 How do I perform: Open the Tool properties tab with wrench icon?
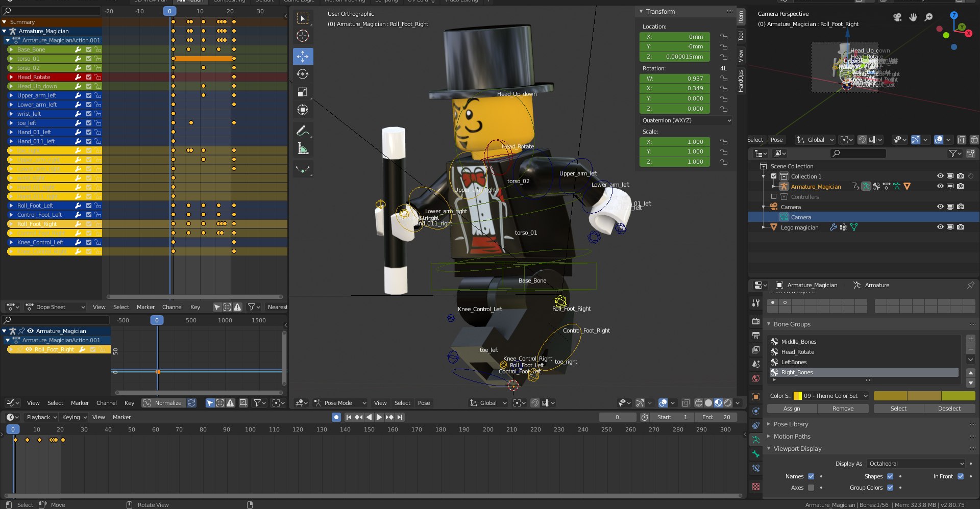(756, 303)
